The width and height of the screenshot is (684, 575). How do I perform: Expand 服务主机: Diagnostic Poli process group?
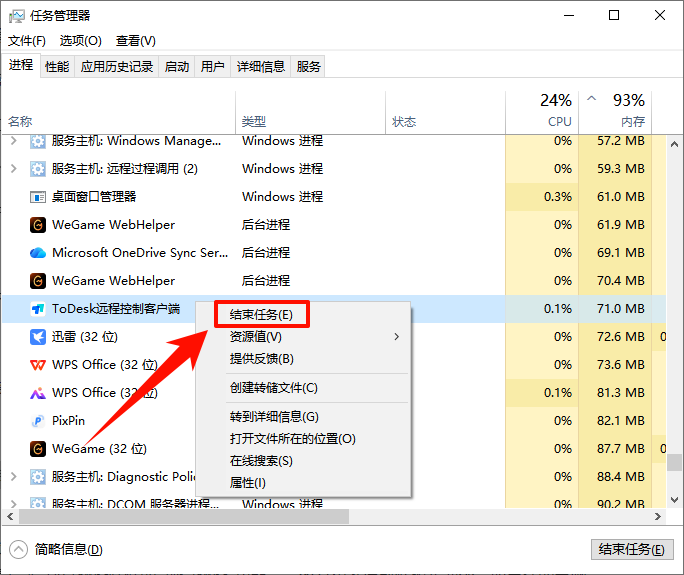[x=14, y=477]
